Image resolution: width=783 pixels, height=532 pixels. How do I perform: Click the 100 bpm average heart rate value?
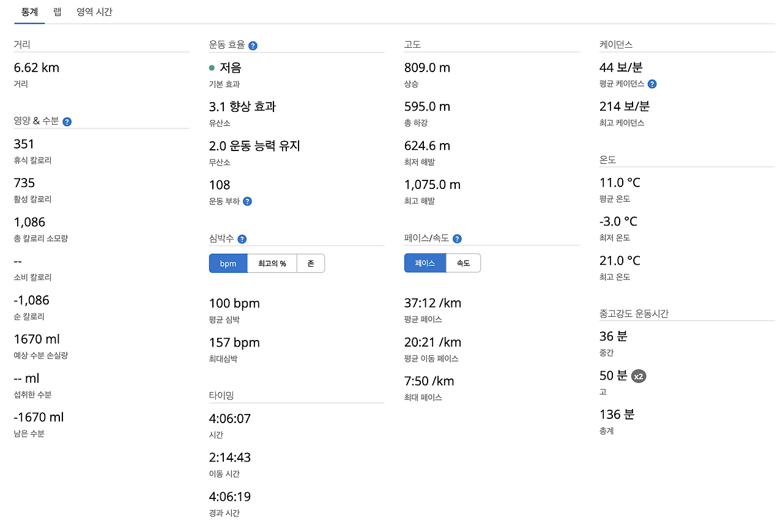tap(234, 303)
